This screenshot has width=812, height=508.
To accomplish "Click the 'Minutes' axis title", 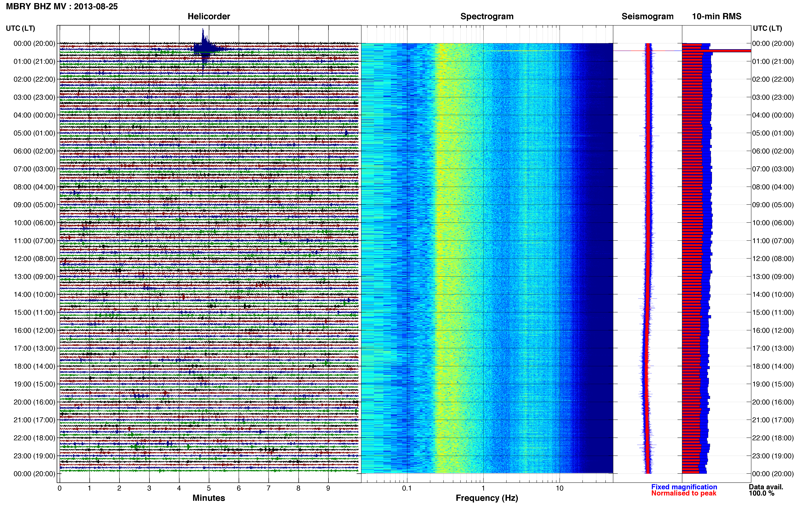I will (209, 498).
